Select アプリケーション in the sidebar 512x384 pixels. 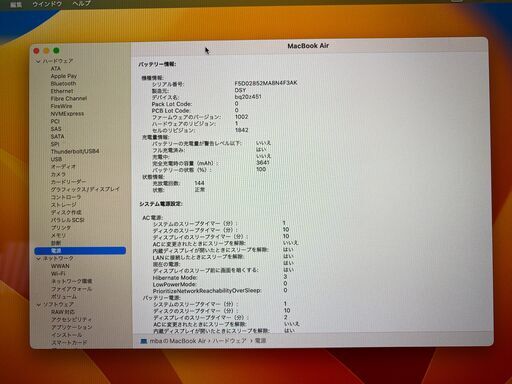[71, 327]
